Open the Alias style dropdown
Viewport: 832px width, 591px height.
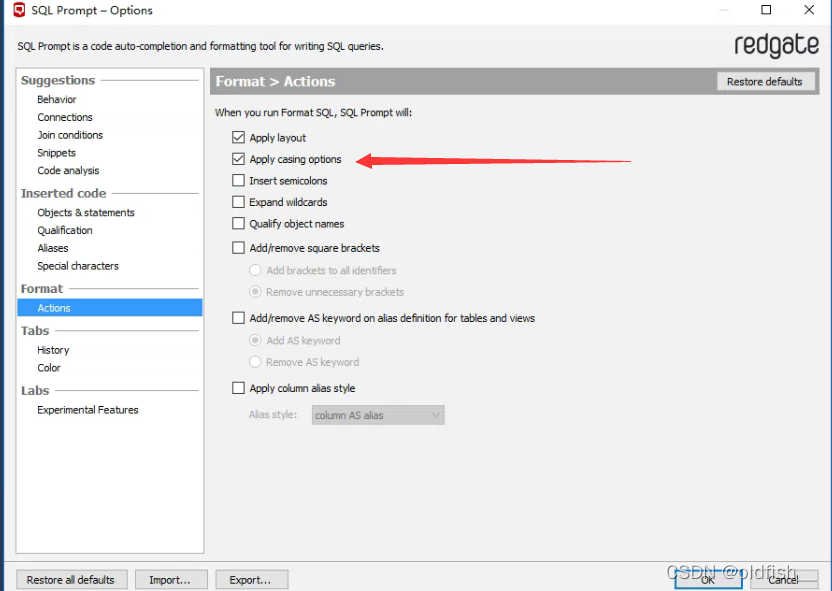click(x=378, y=415)
